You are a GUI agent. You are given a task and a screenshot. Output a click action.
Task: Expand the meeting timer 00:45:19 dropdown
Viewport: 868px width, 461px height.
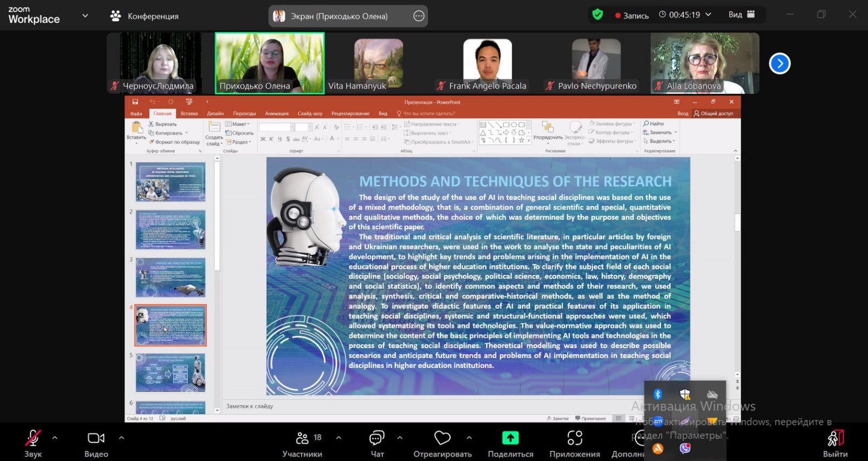coord(708,15)
